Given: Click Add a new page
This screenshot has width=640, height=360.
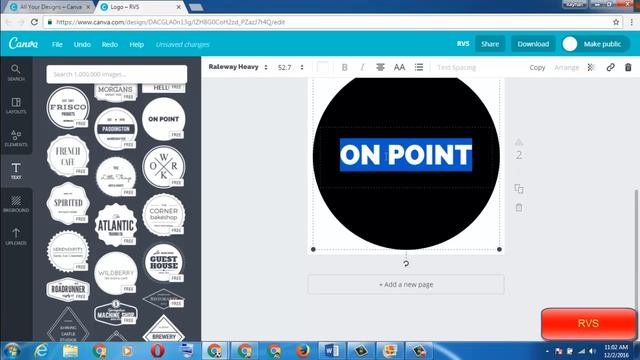Looking at the screenshot, I should point(406,284).
